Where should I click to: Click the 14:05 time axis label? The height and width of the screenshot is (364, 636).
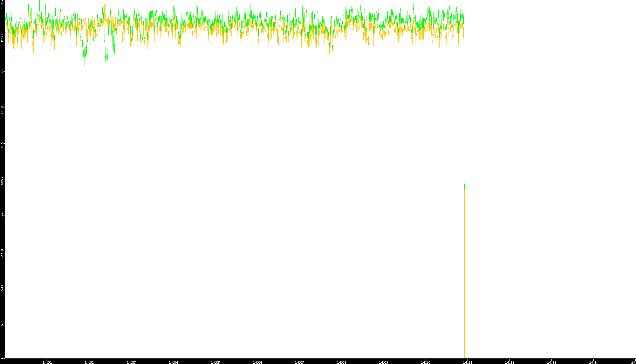(x=215, y=362)
